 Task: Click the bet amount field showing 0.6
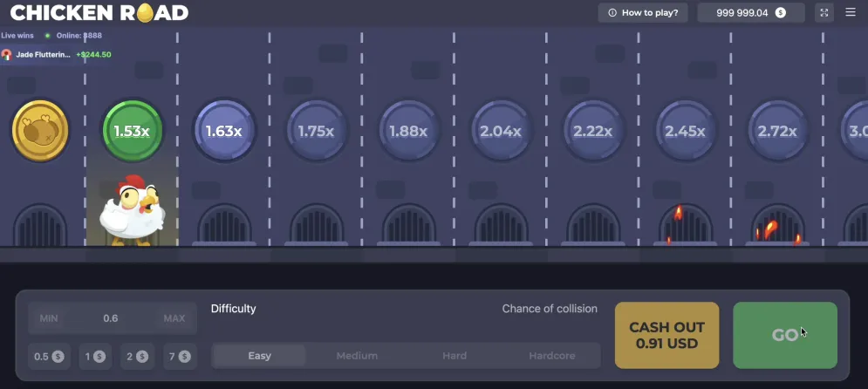pyautogui.click(x=111, y=318)
